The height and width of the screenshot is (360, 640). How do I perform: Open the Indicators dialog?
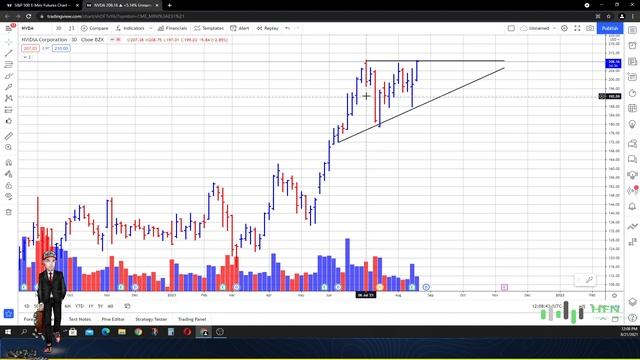tap(130, 28)
